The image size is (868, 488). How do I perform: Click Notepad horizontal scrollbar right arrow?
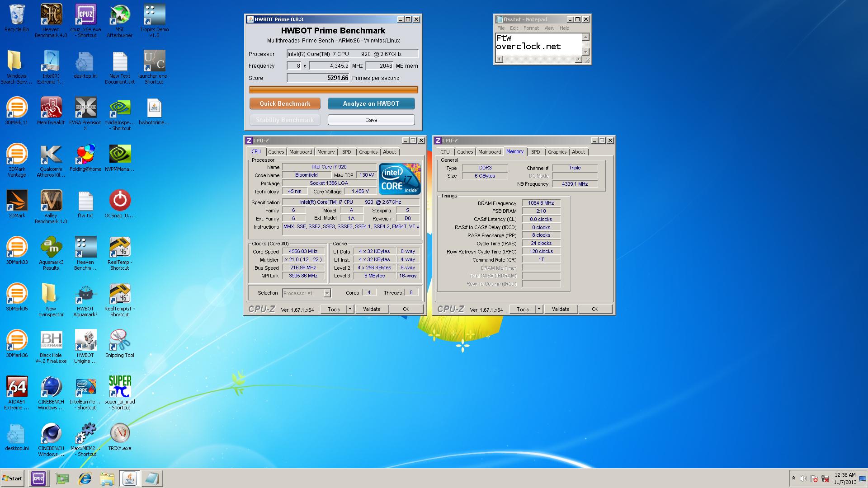pos(578,59)
